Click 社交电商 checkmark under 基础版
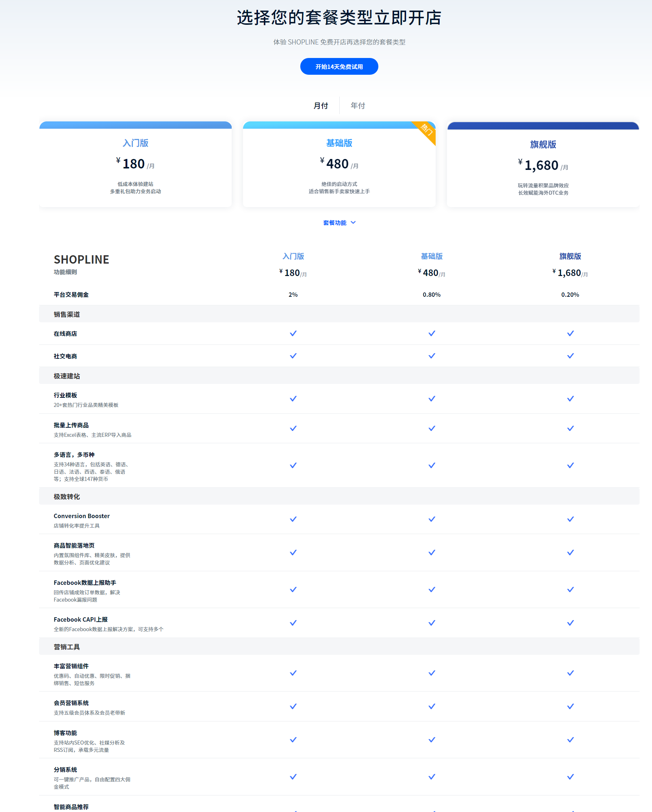Image resolution: width=652 pixels, height=812 pixels. coord(432,356)
